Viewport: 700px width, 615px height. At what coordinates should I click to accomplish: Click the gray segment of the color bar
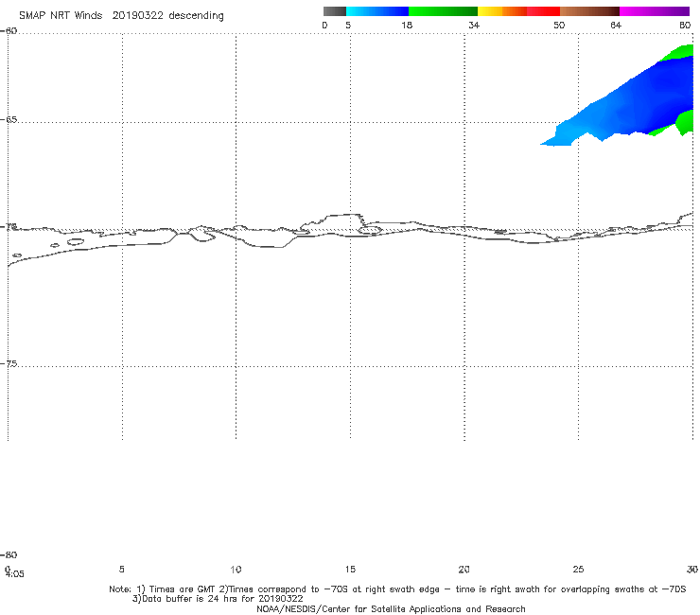334,11
